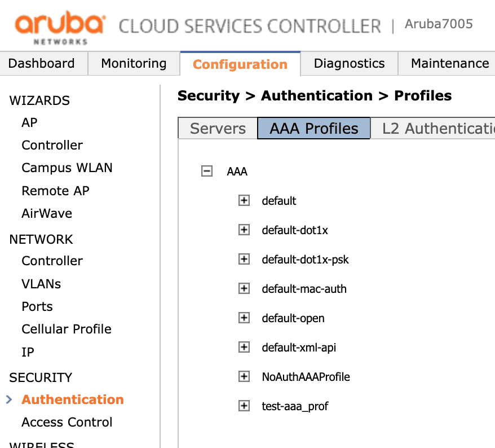Select the test-aaa_prof profile name

pos(295,406)
